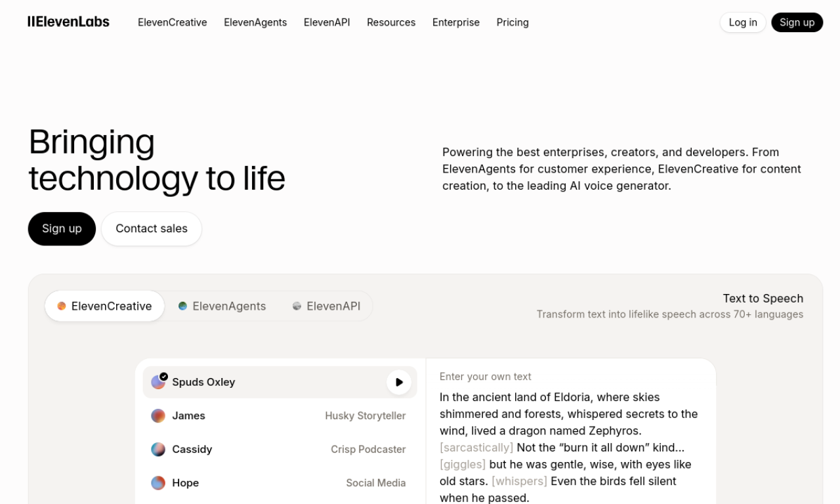
Task: Toggle the [giggles] audio tag
Action: (463, 464)
